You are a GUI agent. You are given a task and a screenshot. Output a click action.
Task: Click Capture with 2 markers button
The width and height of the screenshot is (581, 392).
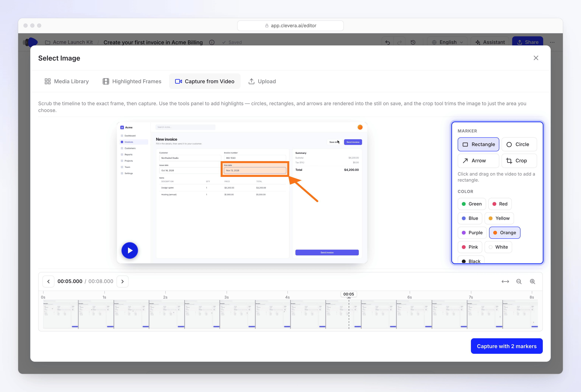[506, 346]
